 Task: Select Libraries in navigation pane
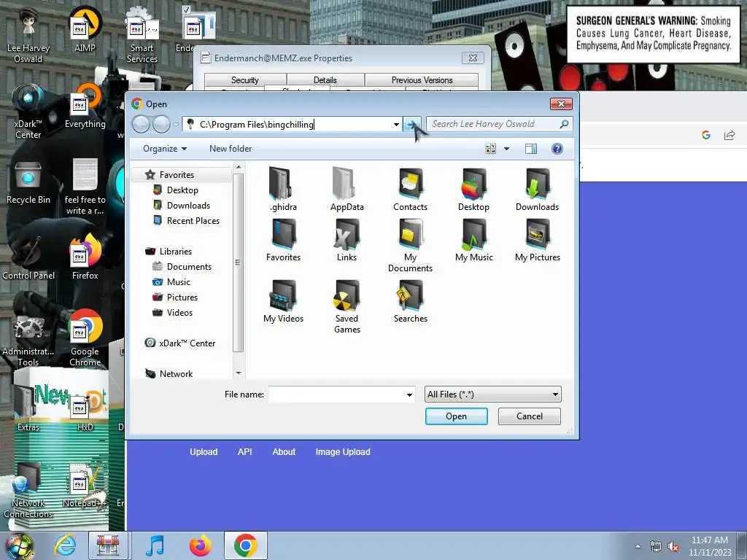175,252
